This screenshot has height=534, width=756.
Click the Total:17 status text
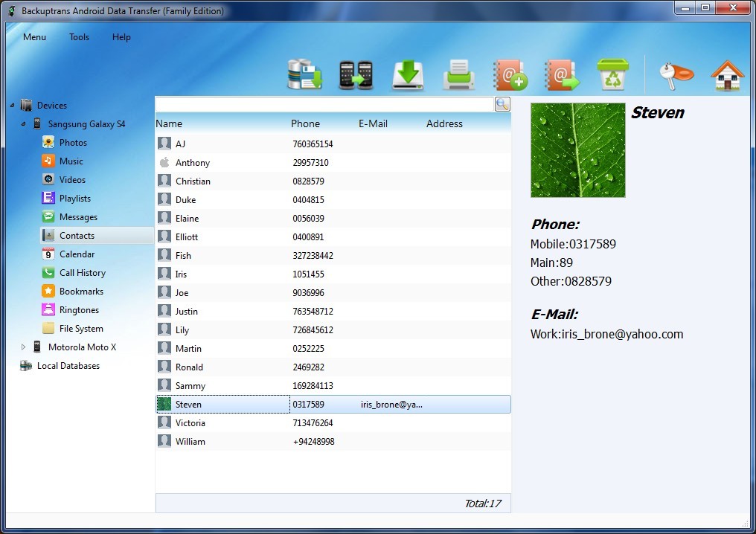[x=483, y=504]
